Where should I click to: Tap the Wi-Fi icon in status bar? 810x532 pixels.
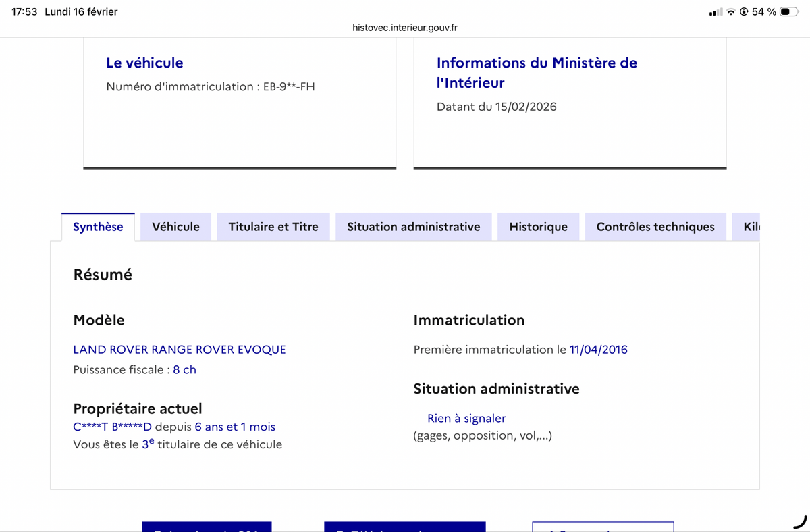(731, 12)
